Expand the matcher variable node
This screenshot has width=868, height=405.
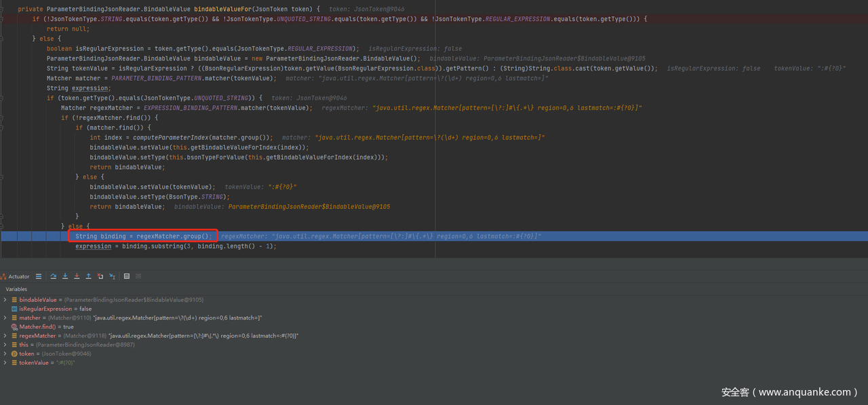(x=5, y=317)
